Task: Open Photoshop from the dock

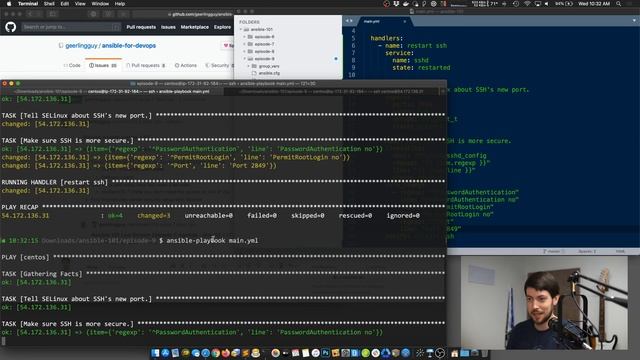Action: click(x=325, y=353)
